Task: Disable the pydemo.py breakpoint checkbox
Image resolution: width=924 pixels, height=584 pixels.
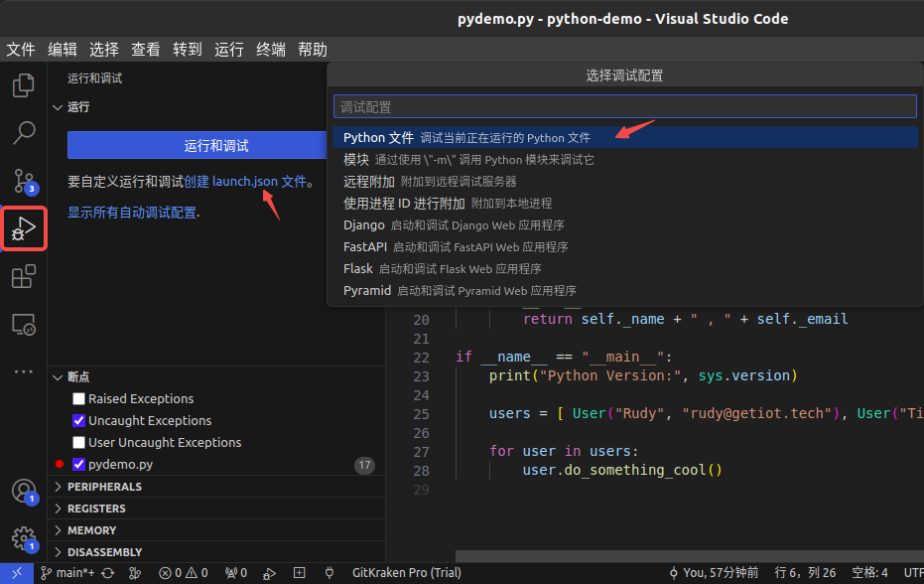Action: coord(79,465)
